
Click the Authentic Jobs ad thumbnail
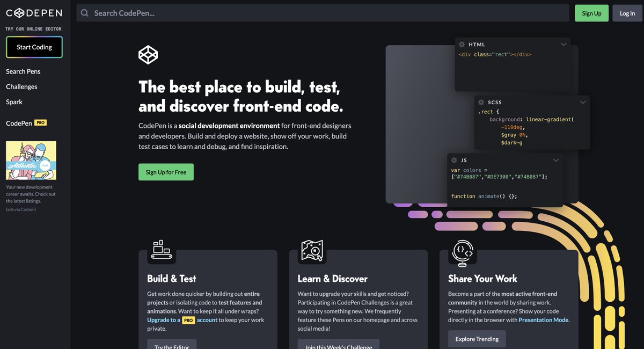[x=31, y=161]
